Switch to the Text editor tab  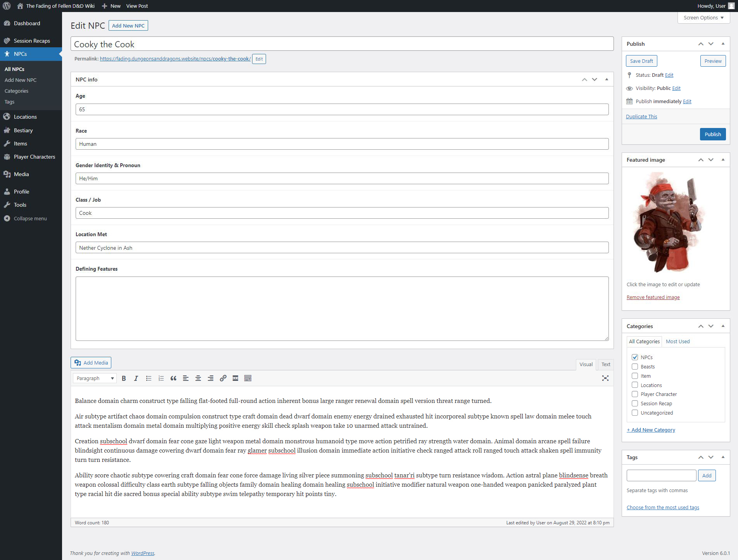(605, 364)
